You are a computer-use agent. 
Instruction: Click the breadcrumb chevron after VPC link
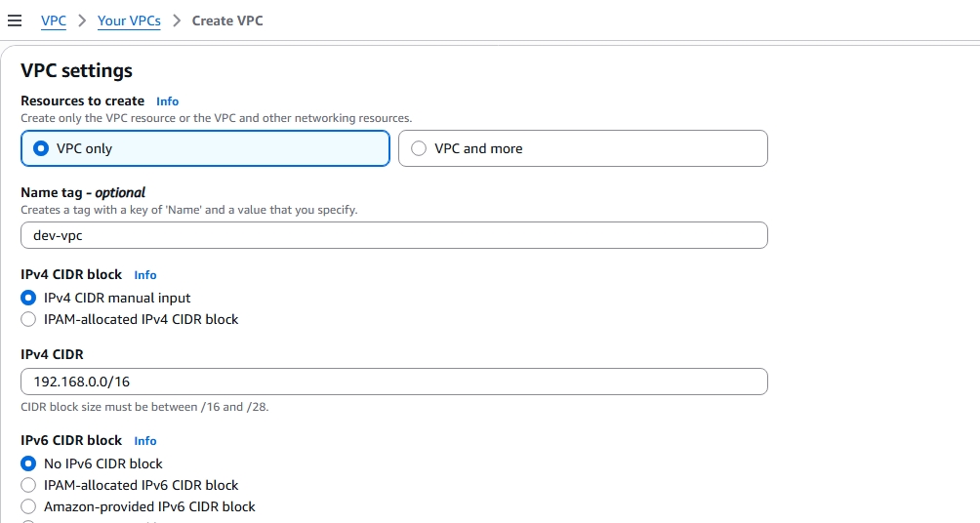click(82, 20)
